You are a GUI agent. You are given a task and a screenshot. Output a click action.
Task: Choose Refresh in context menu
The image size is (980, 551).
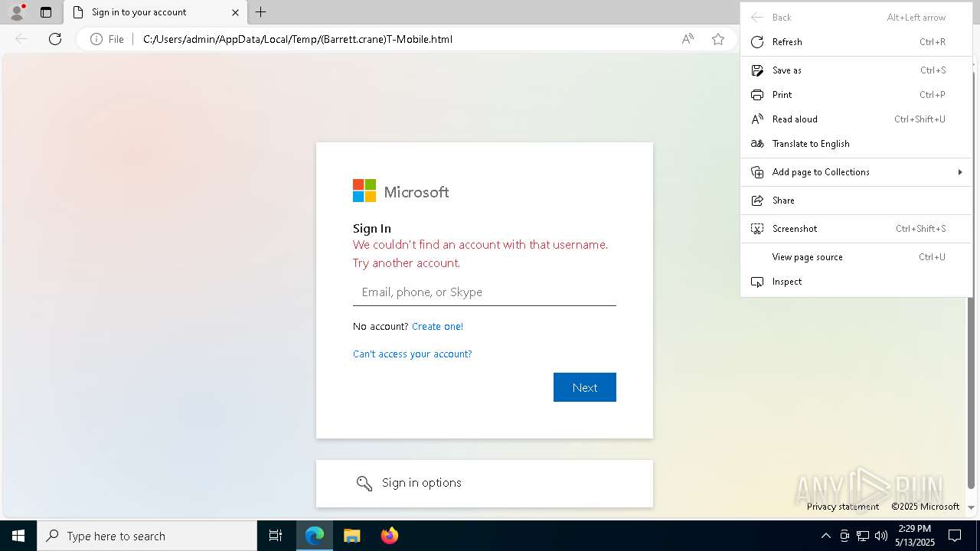[856, 42]
